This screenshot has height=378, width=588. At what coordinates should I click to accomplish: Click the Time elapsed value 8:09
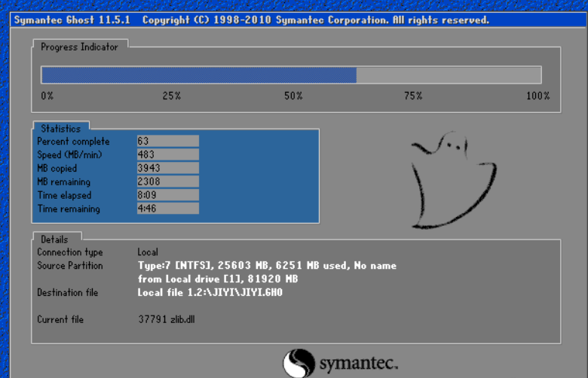(x=167, y=195)
